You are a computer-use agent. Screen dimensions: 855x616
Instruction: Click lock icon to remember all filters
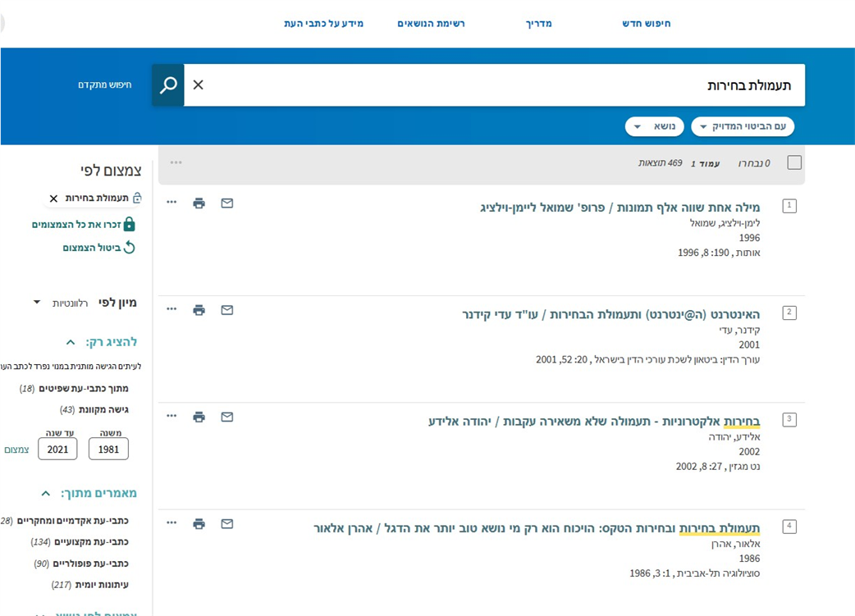point(129,225)
